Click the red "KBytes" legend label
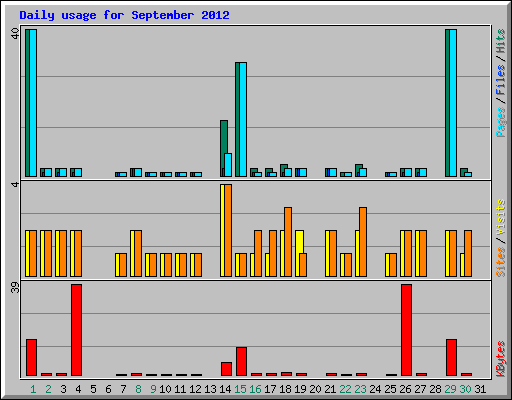Viewport: 512px width, 400px height. tap(501, 359)
